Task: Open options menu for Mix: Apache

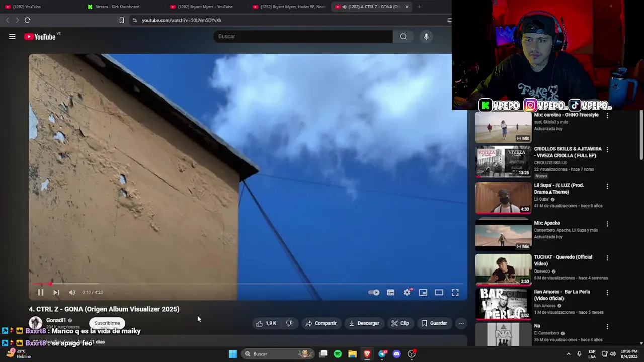Action: point(607,223)
